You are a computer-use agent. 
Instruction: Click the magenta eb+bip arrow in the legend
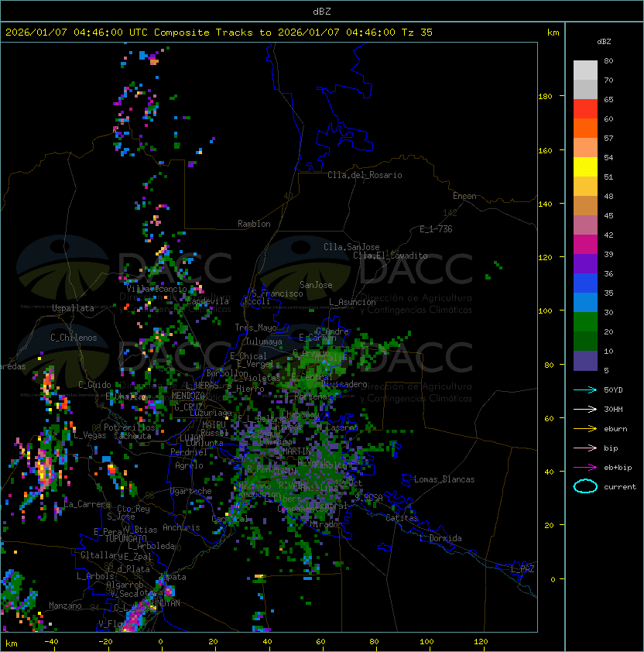(585, 468)
